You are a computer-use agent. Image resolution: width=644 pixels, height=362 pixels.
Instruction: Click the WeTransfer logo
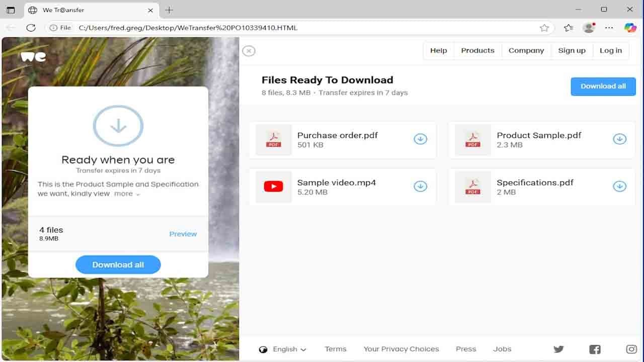click(x=33, y=56)
